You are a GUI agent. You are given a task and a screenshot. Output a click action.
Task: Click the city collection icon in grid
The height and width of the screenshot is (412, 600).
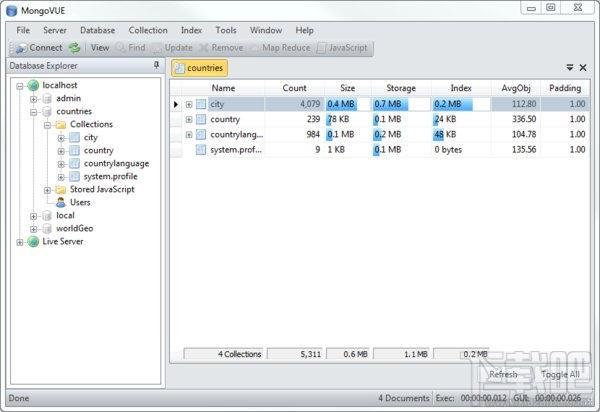click(x=201, y=104)
